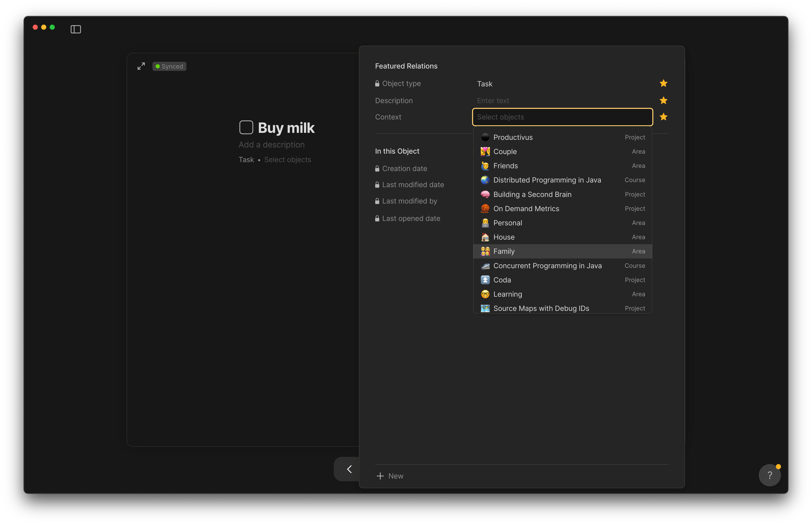Image resolution: width=812 pixels, height=525 pixels.
Task: Click the Context relation label
Action: click(x=388, y=117)
